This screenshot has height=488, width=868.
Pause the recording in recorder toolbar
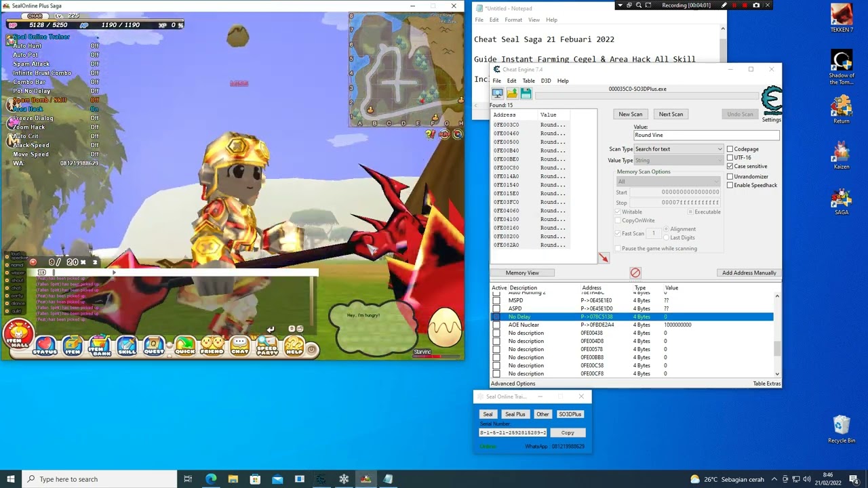[x=734, y=5]
